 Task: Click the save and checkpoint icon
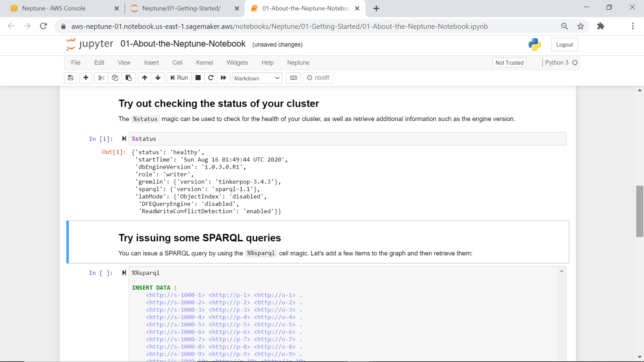click(x=71, y=78)
